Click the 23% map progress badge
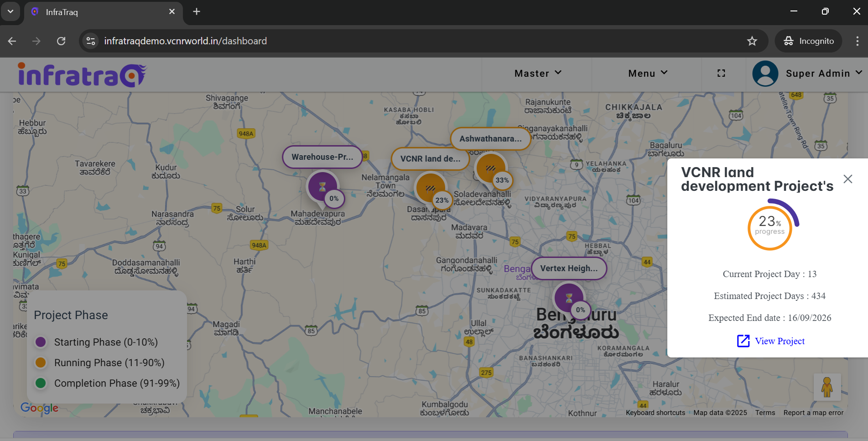The height and width of the screenshot is (441, 868). (x=442, y=200)
